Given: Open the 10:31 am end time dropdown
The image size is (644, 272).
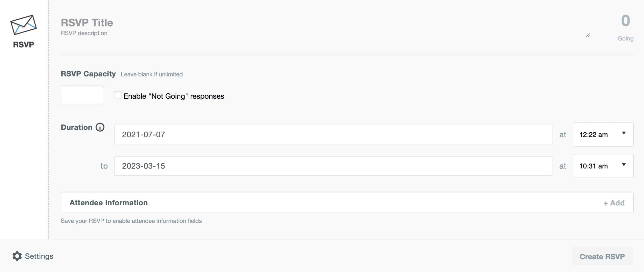Looking at the screenshot, I should [603, 166].
